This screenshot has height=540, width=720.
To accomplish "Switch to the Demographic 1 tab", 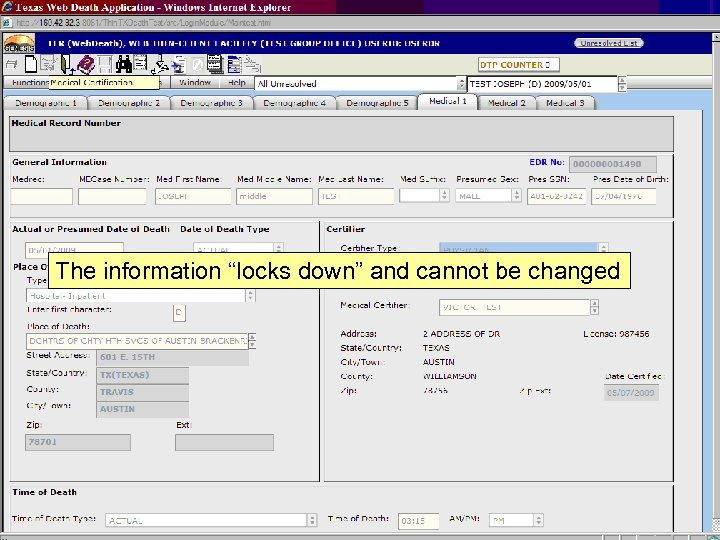I will coord(45,103).
